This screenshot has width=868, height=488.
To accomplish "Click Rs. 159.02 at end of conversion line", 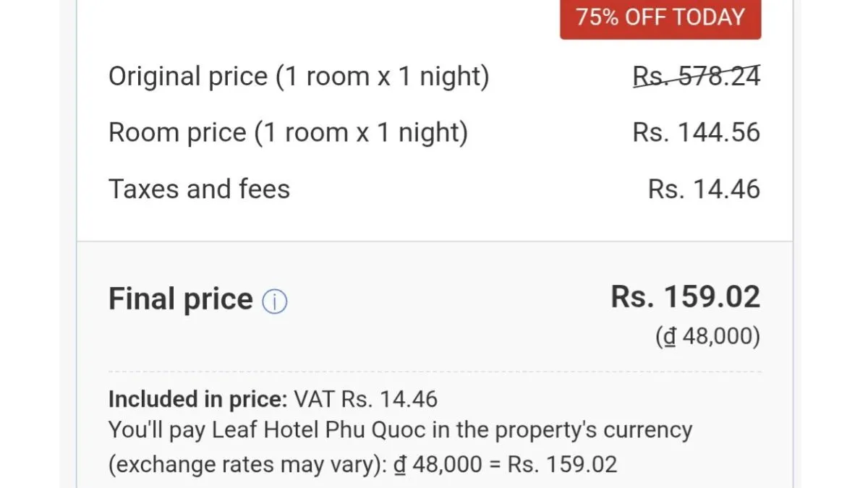I will click(563, 464).
